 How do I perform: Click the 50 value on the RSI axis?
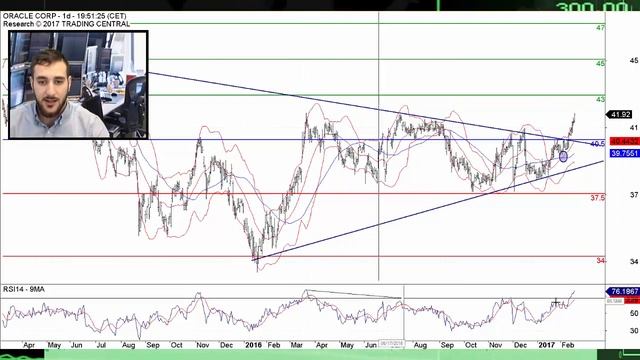634,313
